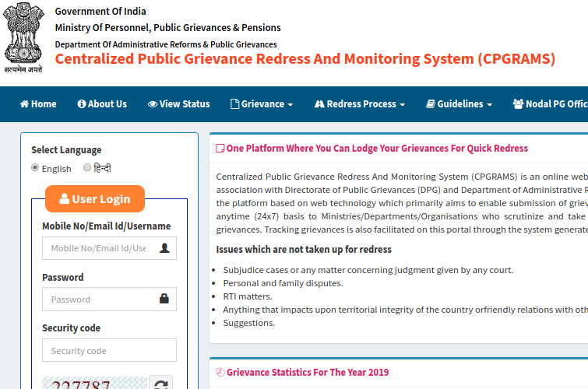The width and height of the screenshot is (588, 389).
Task: Go to the Home menu item
Action: (x=38, y=104)
